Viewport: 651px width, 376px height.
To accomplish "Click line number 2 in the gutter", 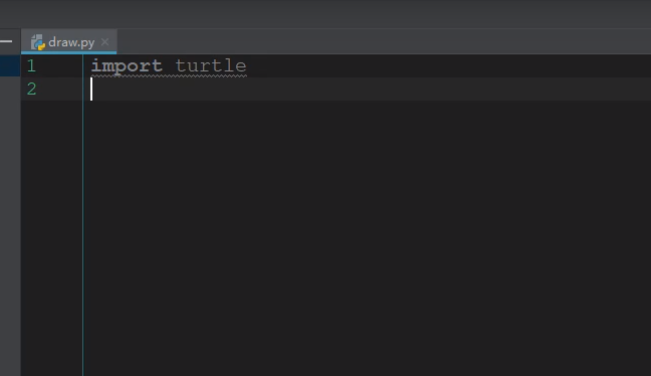I will coord(32,89).
